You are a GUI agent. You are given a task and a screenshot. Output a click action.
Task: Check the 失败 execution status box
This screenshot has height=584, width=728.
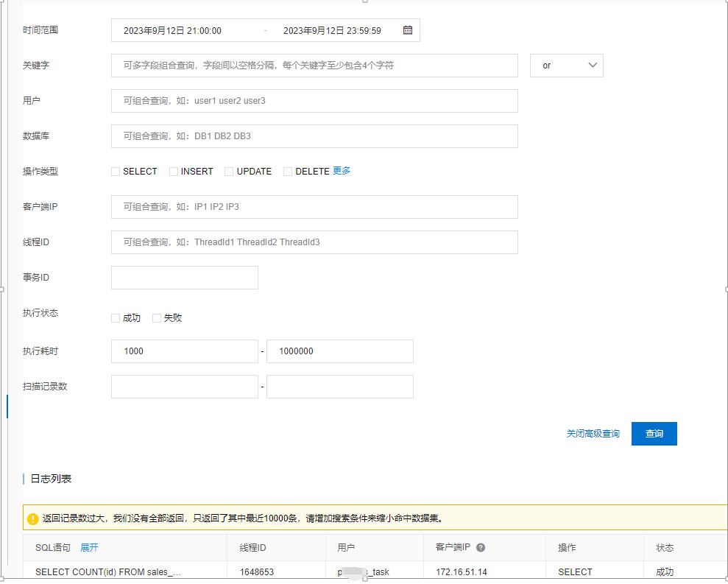tap(157, 318)
